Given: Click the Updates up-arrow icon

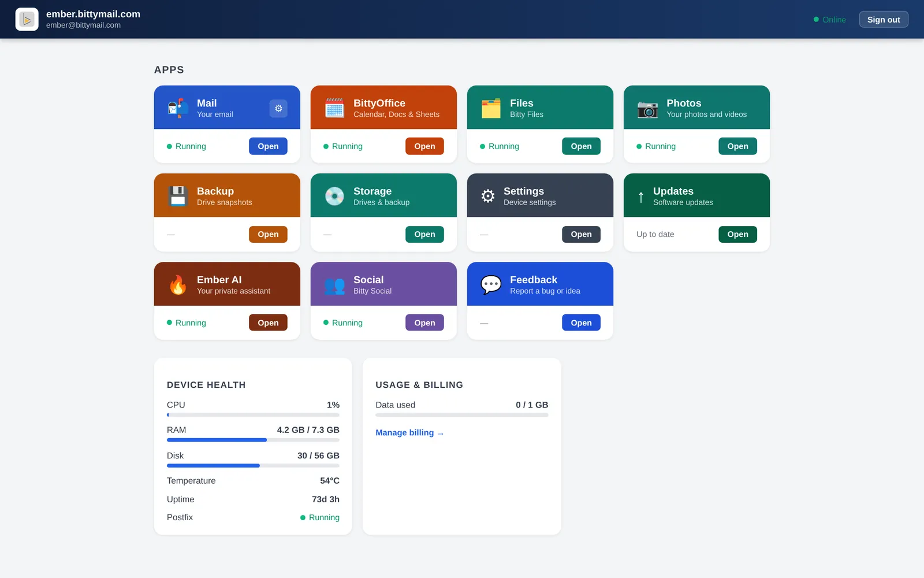Looking at the screenshot, I should [x=641, y=197].
